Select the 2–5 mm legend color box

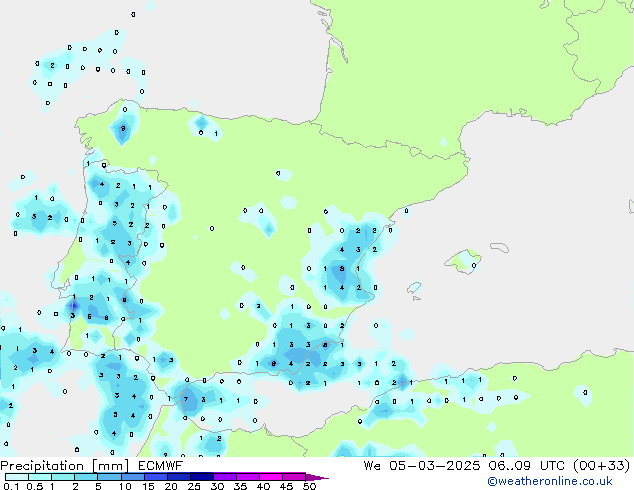pyautogui.click(x=86, y=477)
